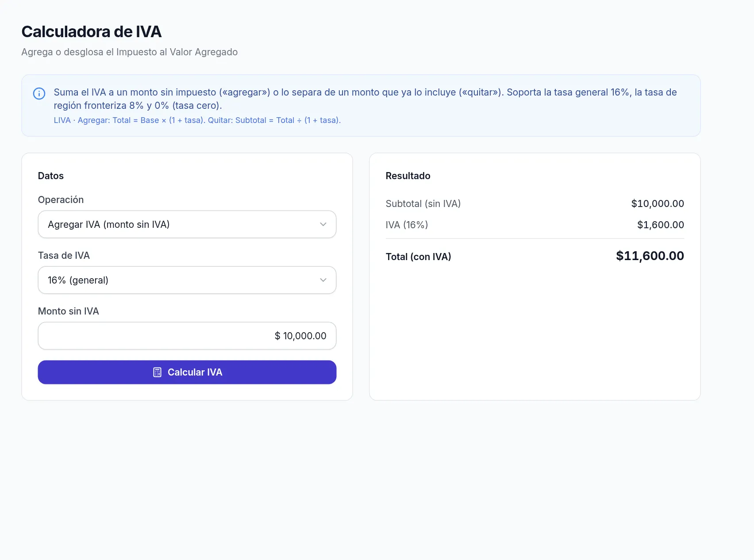Click the Resultado heading

[408, 176]
